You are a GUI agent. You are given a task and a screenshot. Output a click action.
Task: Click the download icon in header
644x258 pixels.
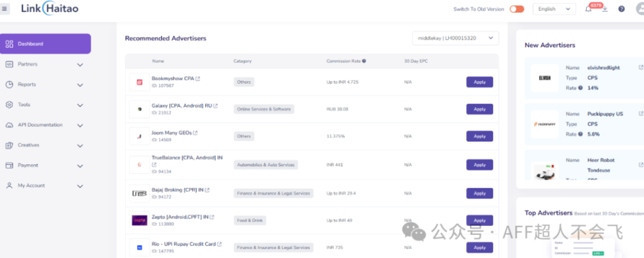pyautogui.click(x=604, y=9)
